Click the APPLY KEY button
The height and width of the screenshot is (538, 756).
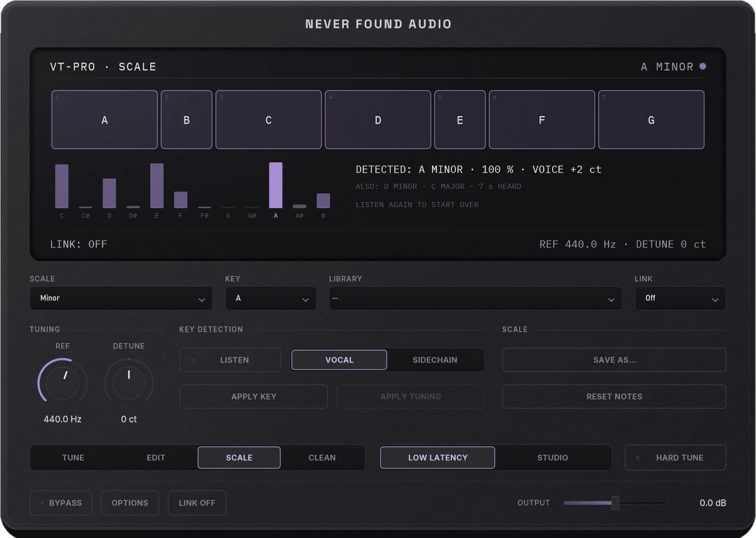click(254, 397)
